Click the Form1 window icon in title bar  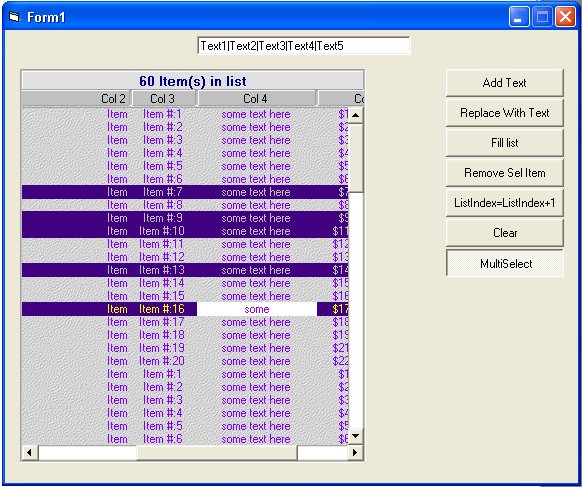coord(14,17)
